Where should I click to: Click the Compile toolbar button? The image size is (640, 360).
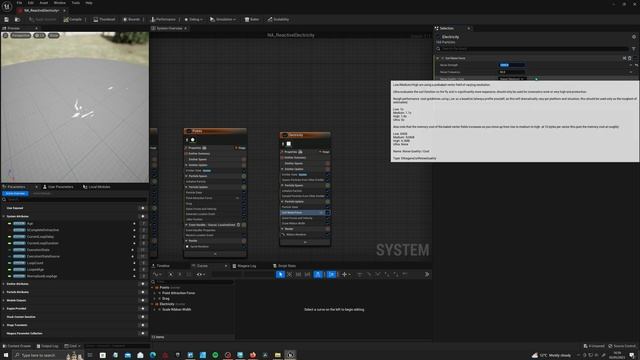73,19
